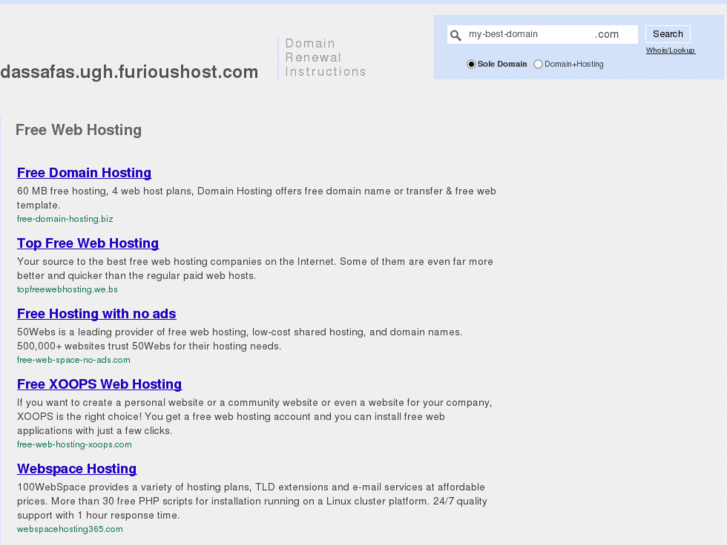Choose the Domain+Hosting radio option

coord(538,64)
